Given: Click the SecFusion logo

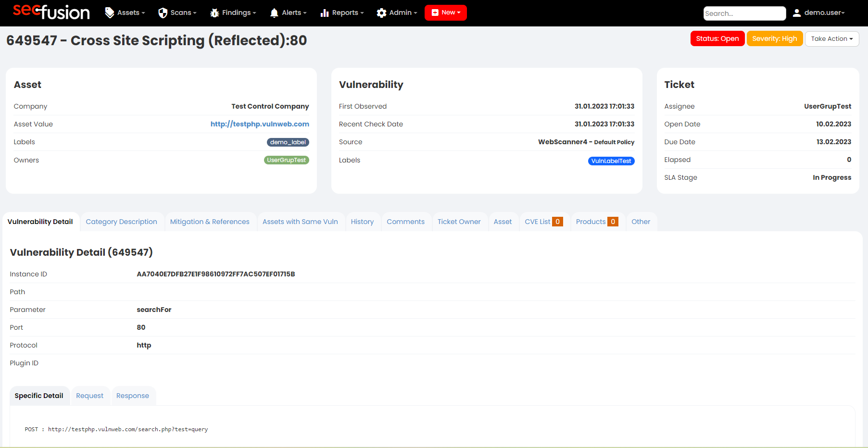Looking at the screenshot, I should click(51, 12).
